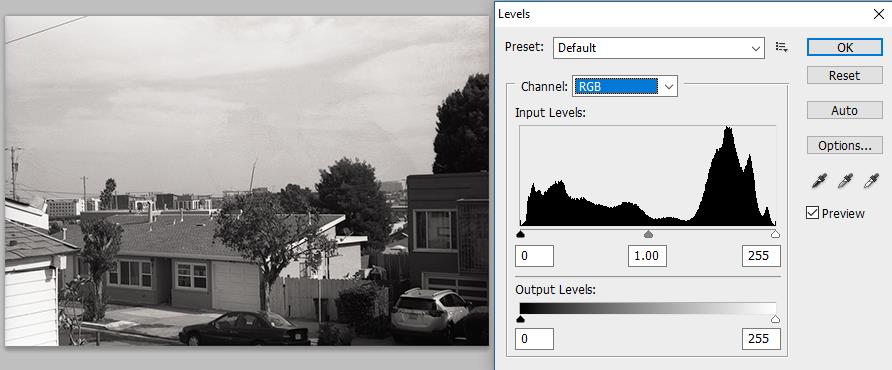Click the midtone 1.00 input field
The height and width of the screenshot is (370, 892).
647,256
